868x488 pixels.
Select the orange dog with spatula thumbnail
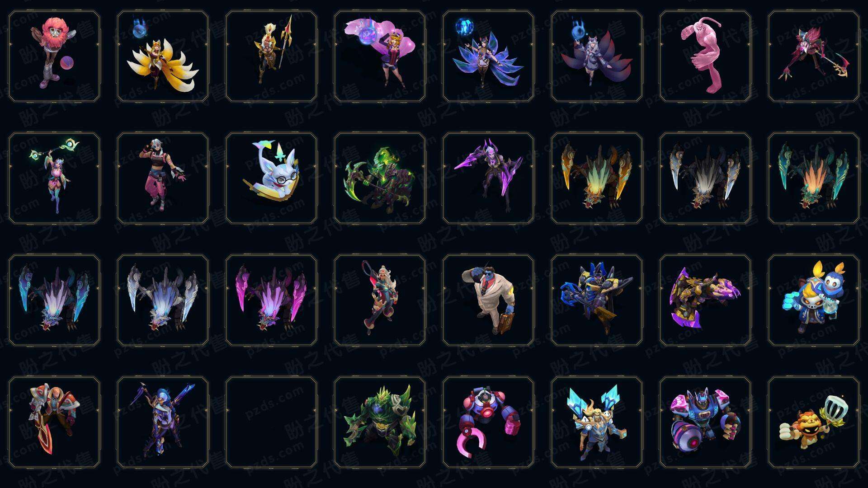pos(814,422)
